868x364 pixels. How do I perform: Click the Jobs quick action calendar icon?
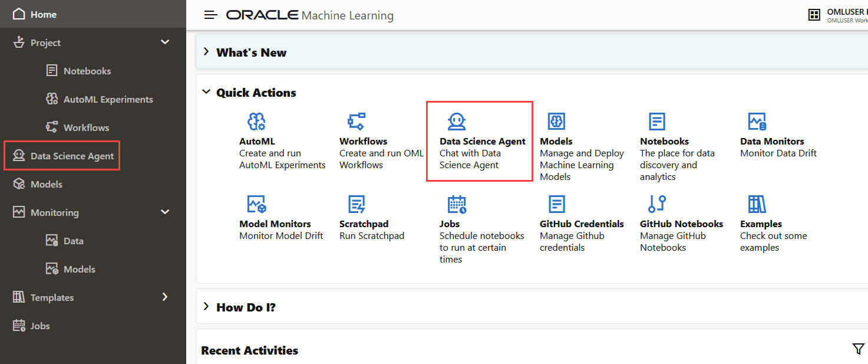pos(457,204)
